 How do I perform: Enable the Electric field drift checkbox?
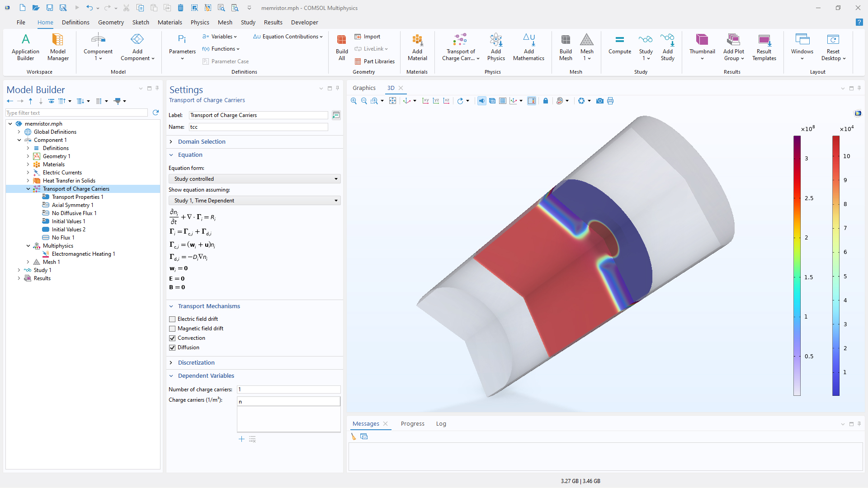click(172, 319)
